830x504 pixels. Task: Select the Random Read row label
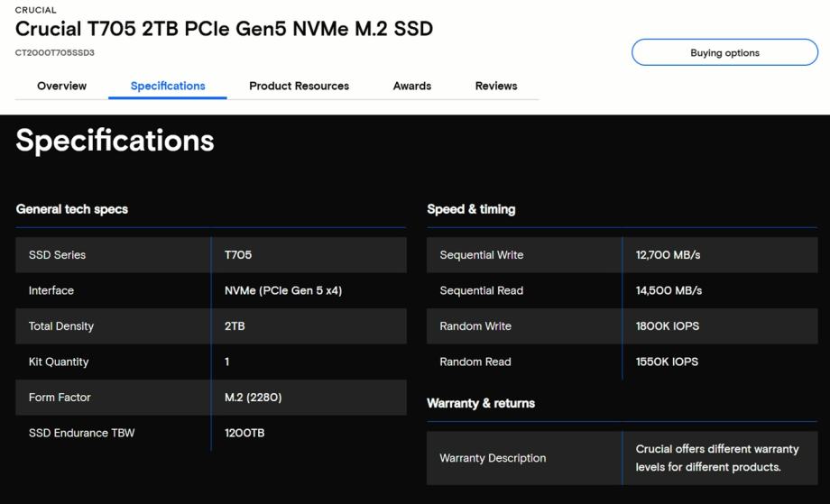[x=475, y=362]
